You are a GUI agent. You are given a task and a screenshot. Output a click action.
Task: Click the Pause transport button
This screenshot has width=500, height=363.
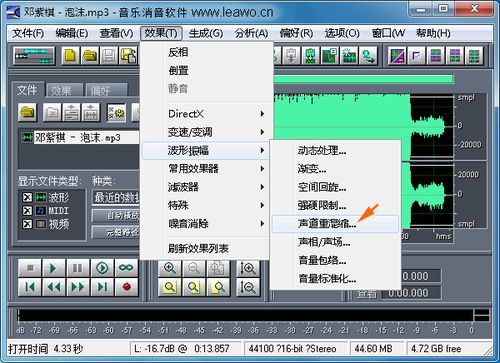pyautogui.click(x=78, y=268)
